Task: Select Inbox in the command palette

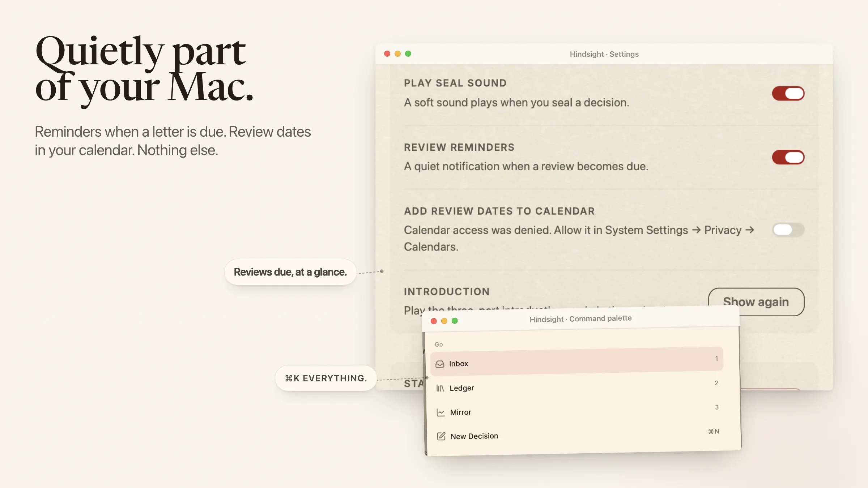Action: coord(576,361)
